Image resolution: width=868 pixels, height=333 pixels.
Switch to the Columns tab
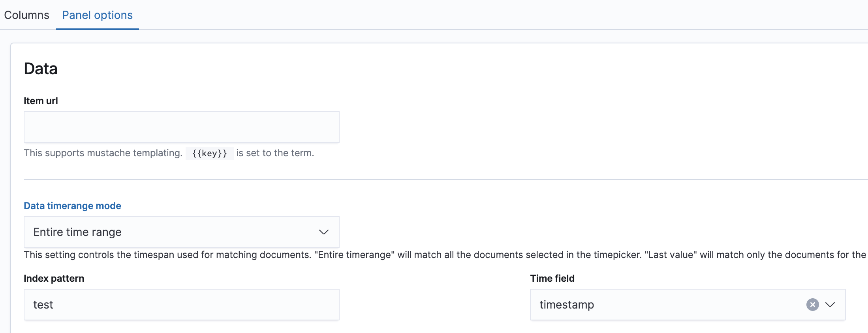click(26, 15)
